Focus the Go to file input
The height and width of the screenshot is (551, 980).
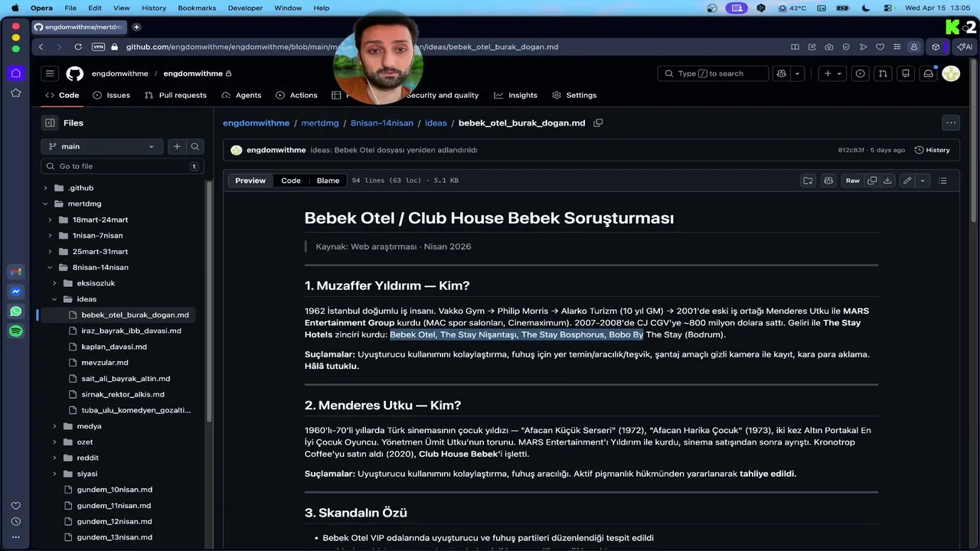coord(122,166)
